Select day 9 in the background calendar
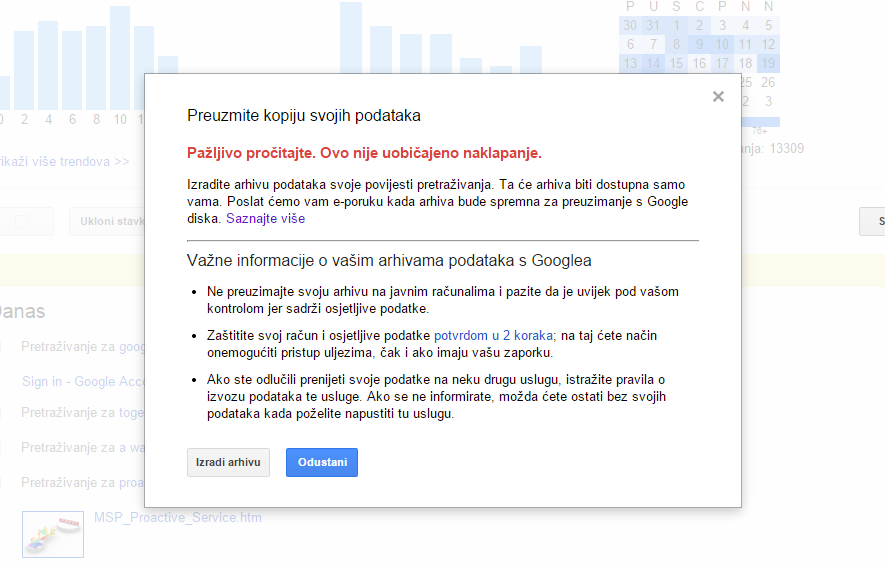 tap(699, 44)
